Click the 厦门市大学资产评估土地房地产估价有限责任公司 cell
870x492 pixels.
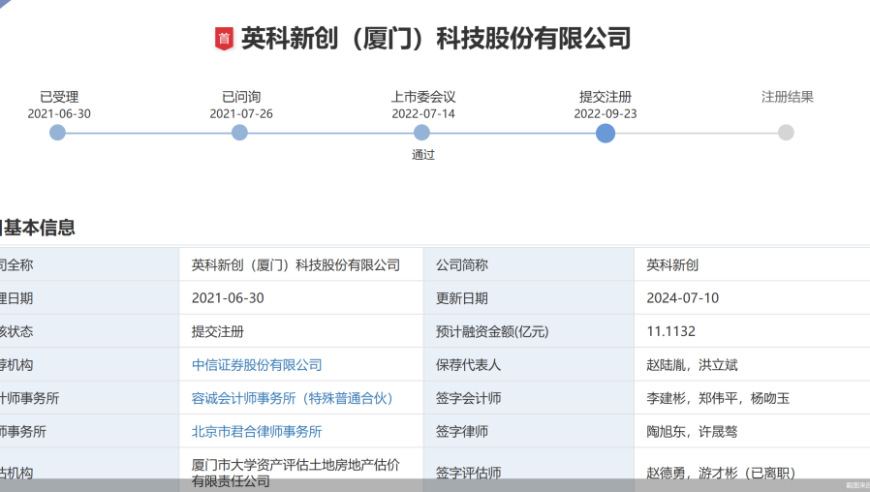pos(301,470)
